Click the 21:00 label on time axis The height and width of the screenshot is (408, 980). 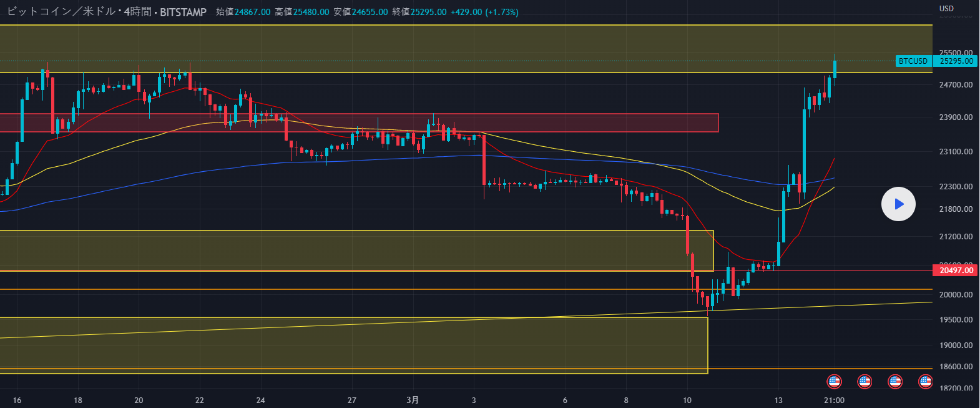coord(834,400)
